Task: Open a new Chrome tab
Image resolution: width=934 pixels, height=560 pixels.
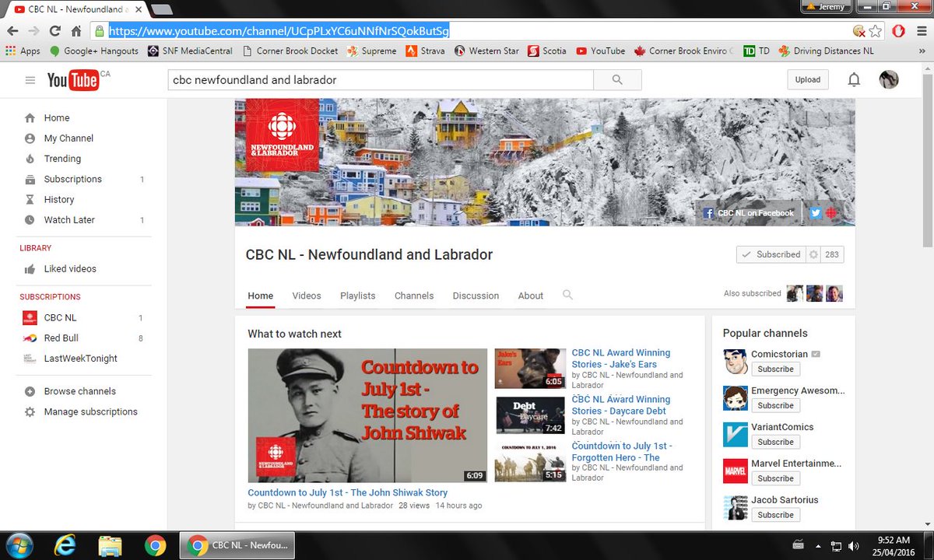Action: [x=162, y=9]
